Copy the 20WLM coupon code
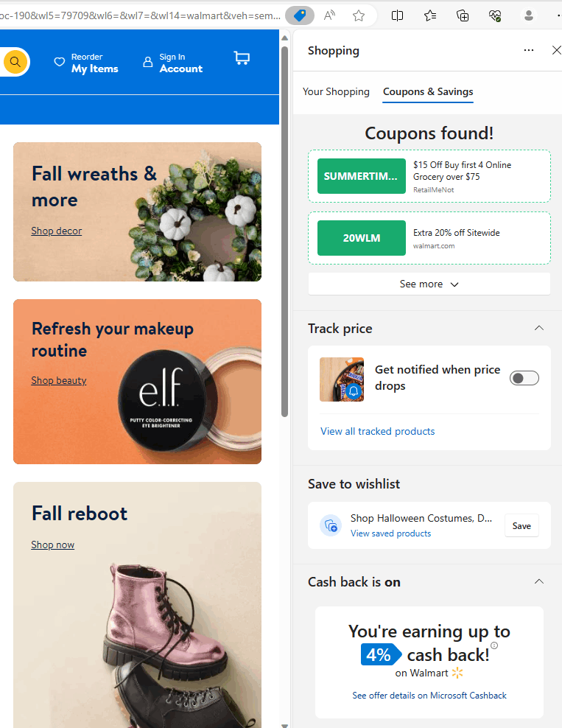562x728 pixels. point(362,238)
